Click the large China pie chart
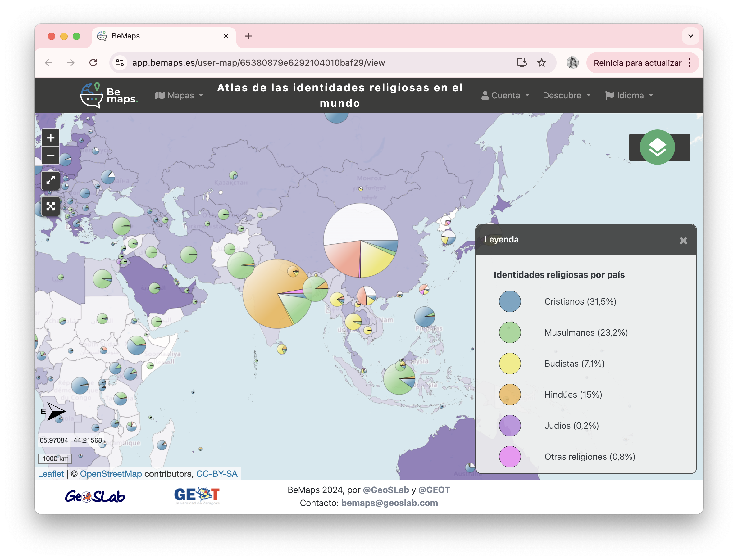Viewport: 738px width, 560px height. coord(360,241)
